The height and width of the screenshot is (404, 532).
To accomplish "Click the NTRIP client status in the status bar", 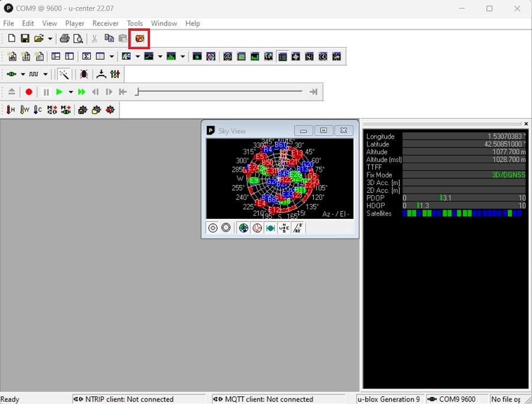I will 129,399.
